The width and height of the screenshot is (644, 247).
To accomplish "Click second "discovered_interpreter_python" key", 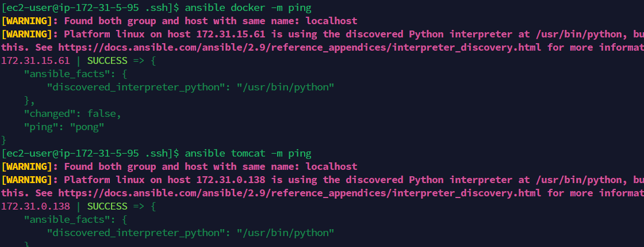I will pos(136,233).
